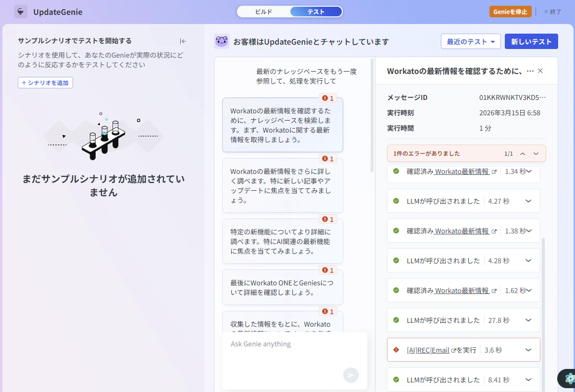Open Workato最新情報 link in the 1.38 秒 step
Viewport: 575px width, 392px height.
tap(462, 231)
